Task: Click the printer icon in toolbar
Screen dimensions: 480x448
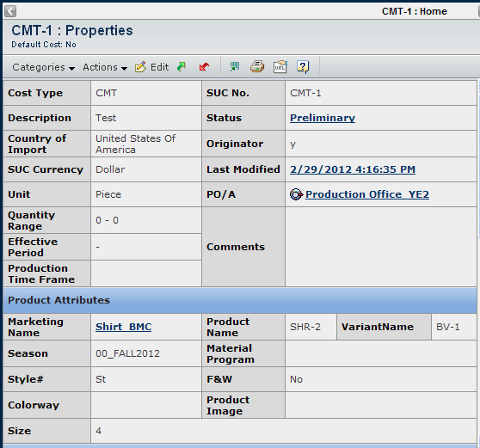Action: (x=257, y=66)
